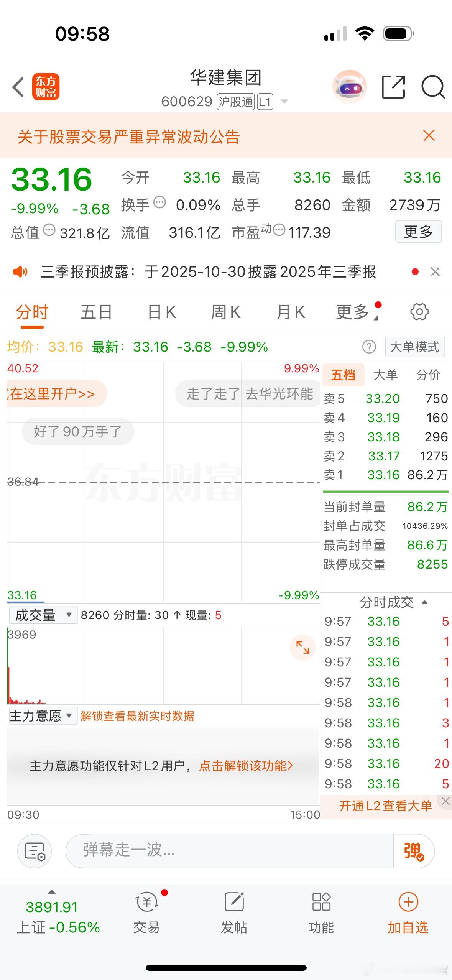452x980 pixels.
Task: Select 卖1 row with 86.2万
Action: [x=386, y=475]
